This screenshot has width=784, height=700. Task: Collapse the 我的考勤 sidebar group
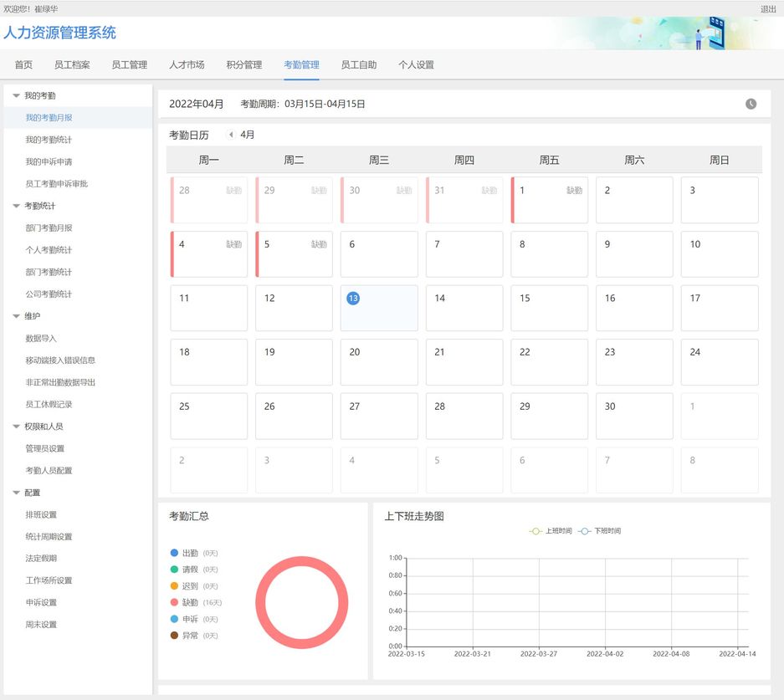[16, 96]
